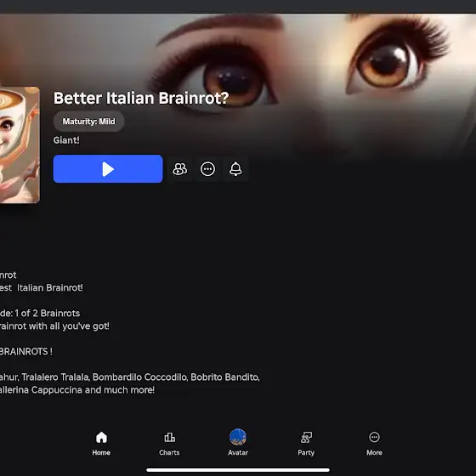Tap the description line mentioning Tralalero Tralala

click(x=130, y=377)
